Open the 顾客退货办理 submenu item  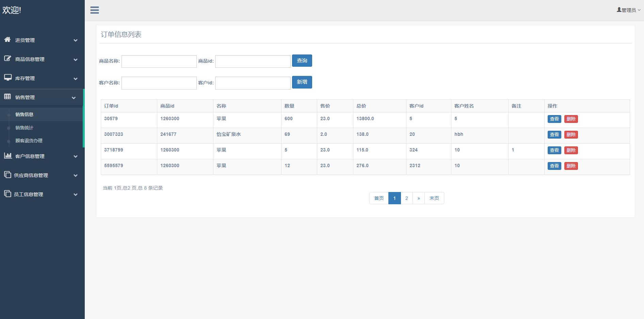pyautogui.click(x=29, y=141)
